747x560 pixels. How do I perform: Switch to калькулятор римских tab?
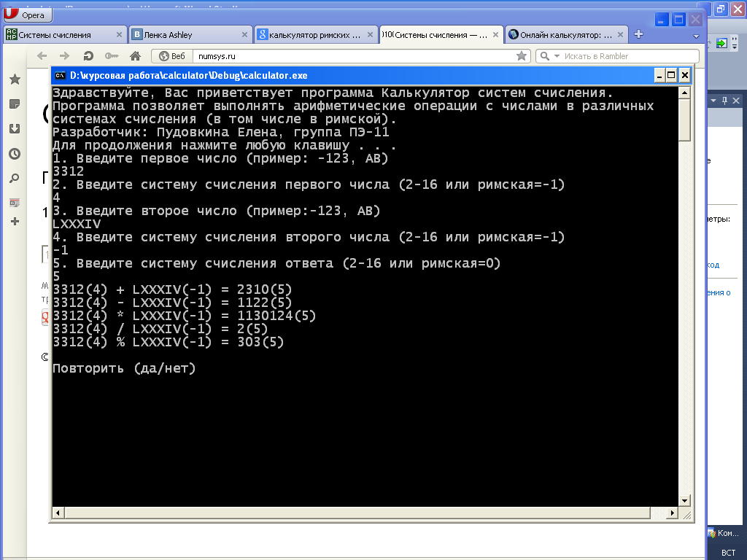315,35
